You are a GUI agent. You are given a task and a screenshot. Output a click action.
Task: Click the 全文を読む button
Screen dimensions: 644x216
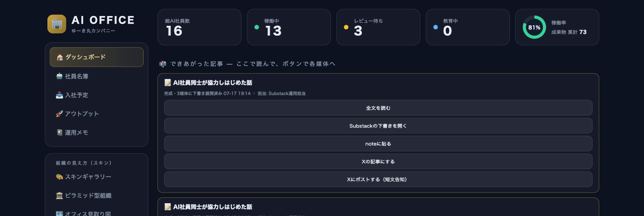click(378, 108)
